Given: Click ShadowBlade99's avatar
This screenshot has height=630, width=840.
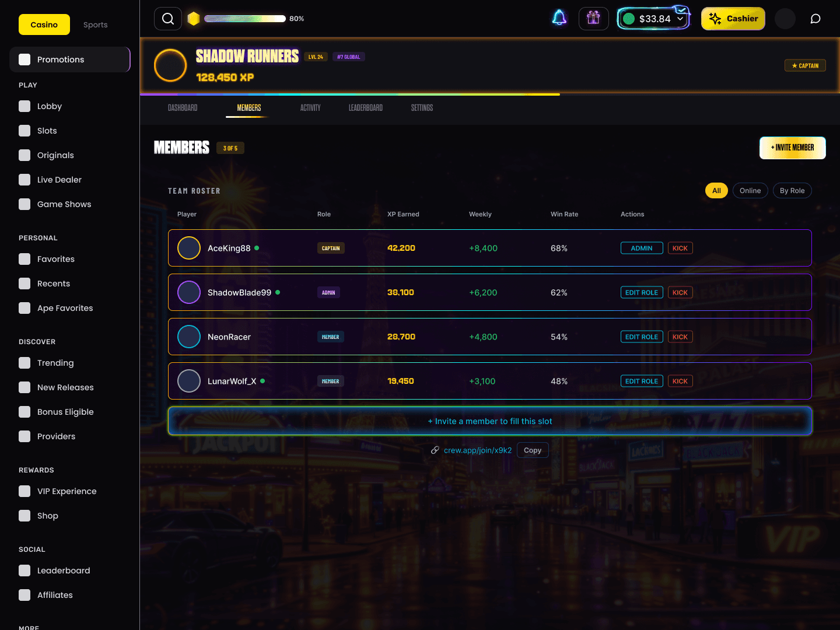Looking at the screenshot, I should (189, 292).
